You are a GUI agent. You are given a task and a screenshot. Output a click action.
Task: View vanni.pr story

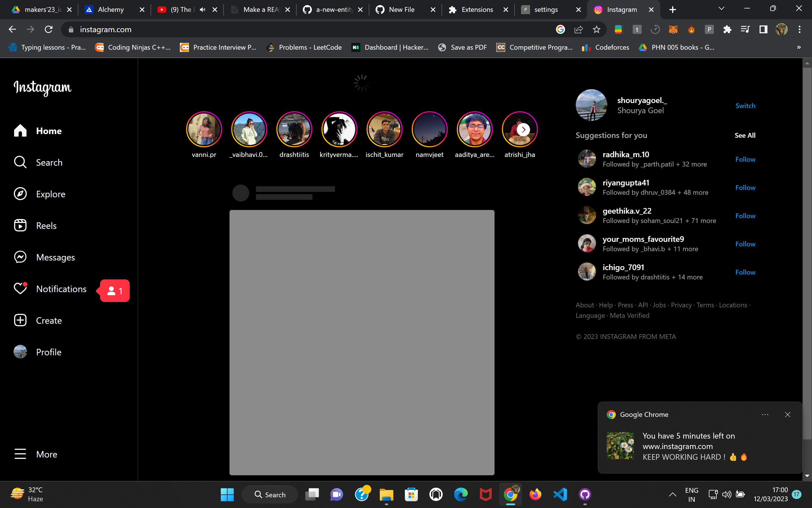click(204, 129)
